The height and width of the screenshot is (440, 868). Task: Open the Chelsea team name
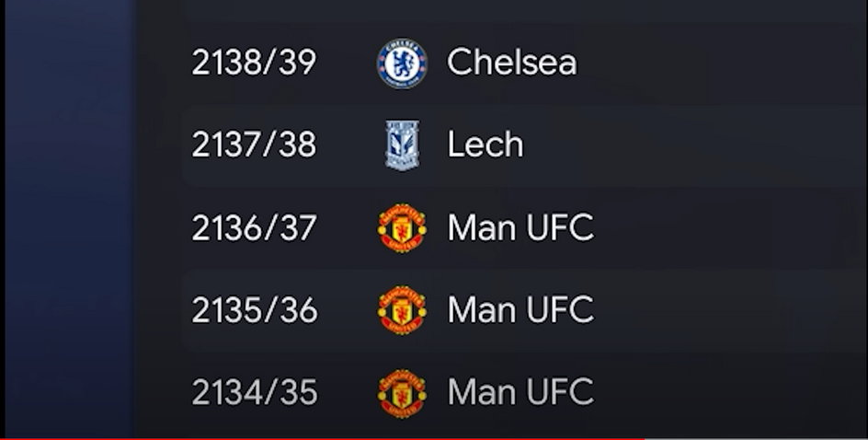click(x=512, y=62)
